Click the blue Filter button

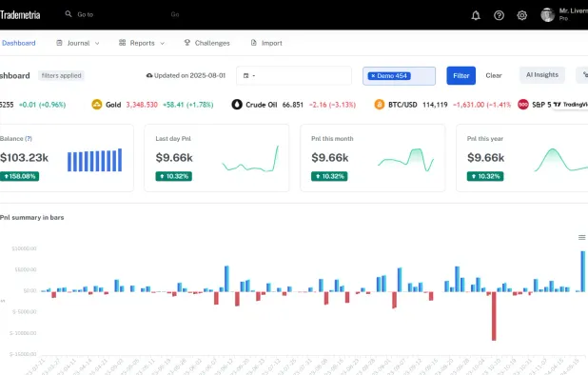coord(461,76)
